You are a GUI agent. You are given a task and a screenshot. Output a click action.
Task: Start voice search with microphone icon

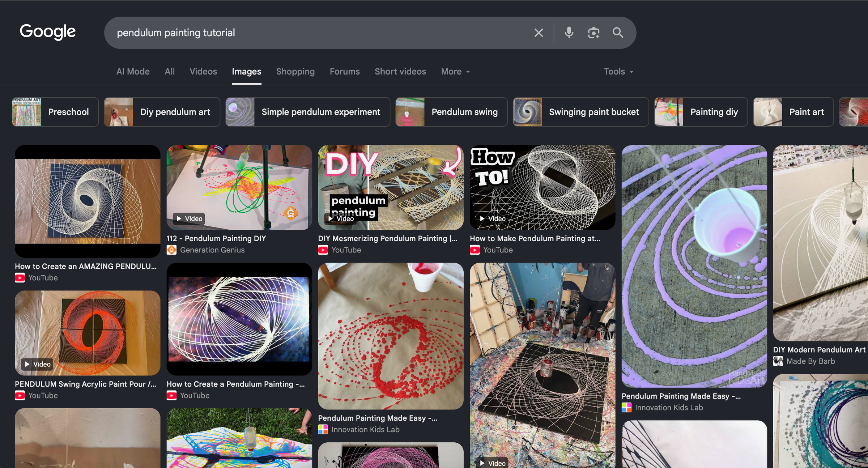tap(569, 33)
